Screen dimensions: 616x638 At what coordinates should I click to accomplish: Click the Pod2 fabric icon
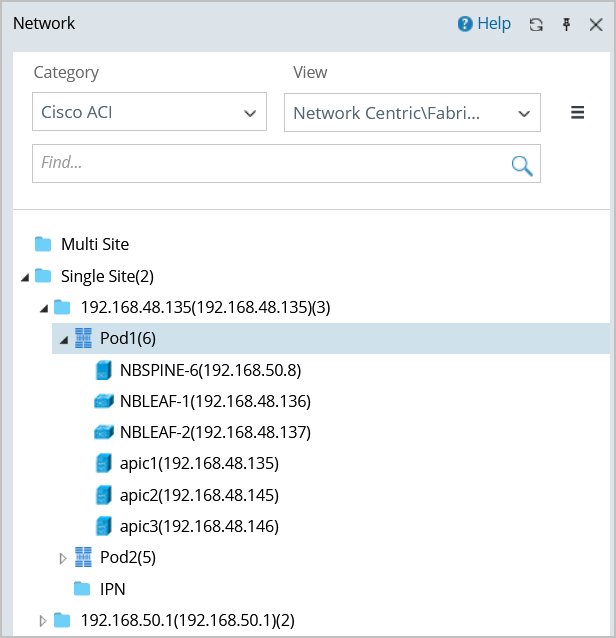click(83, 557)
